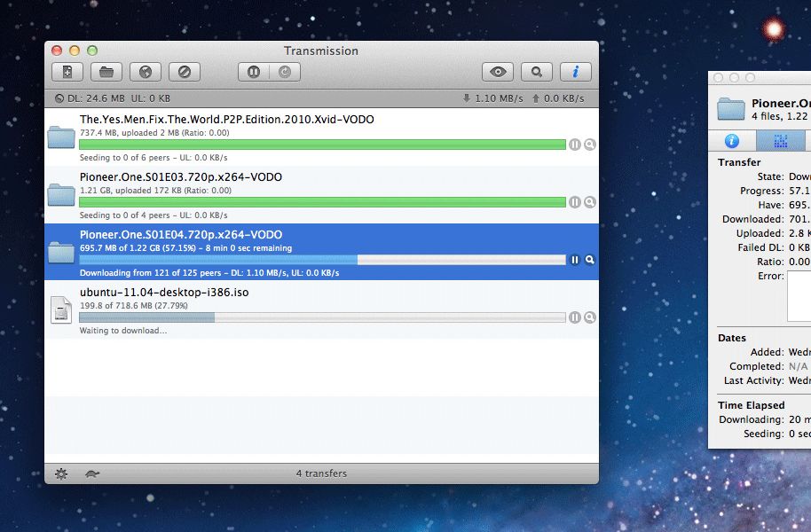Open Quick Look with the eye icon
Viewport: 811px width, 532px height.
pos(496,71)
